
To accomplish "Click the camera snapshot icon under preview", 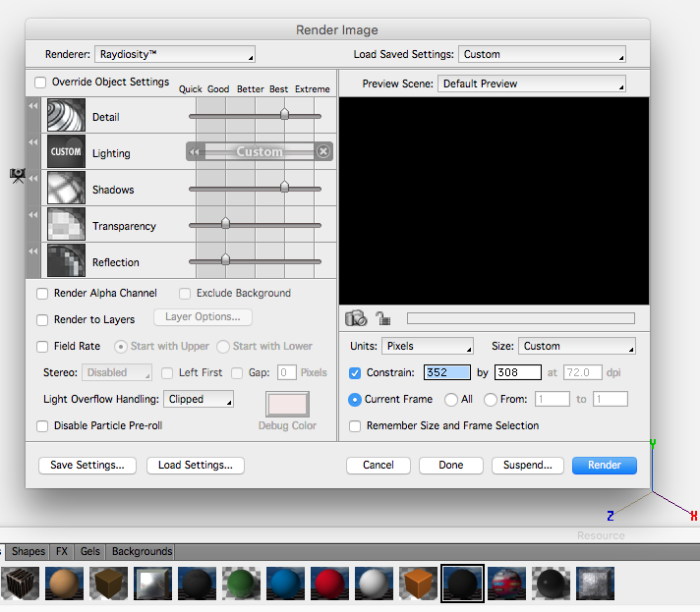I will click(356, 318).
